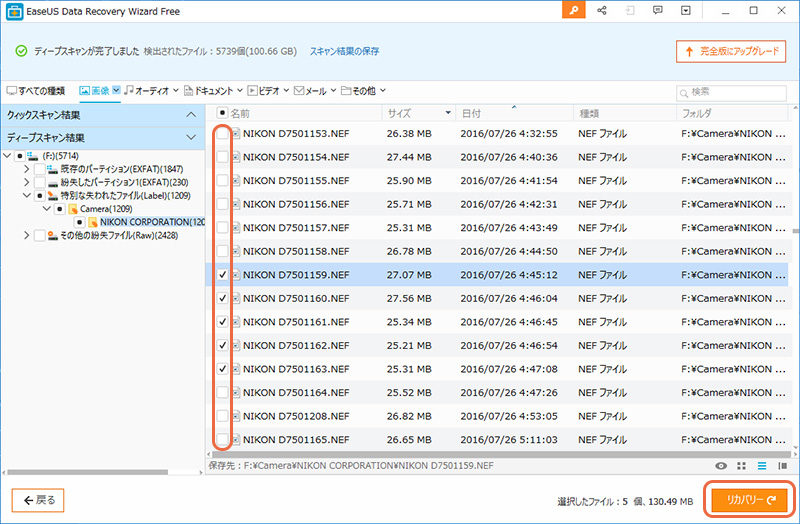The width and height of the screenshot is (800, 524).
Task: Check the box for NIKON D7501154.NEF
Action: click(222, 157)
